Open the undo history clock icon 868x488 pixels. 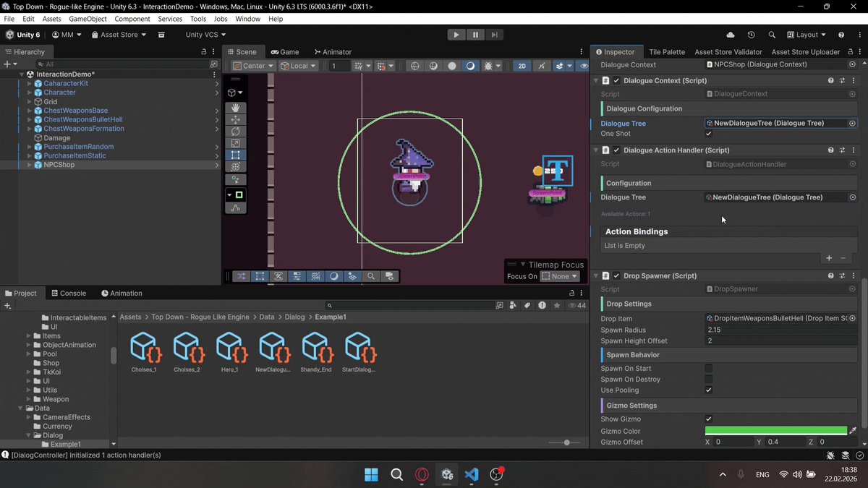(752, 35)
